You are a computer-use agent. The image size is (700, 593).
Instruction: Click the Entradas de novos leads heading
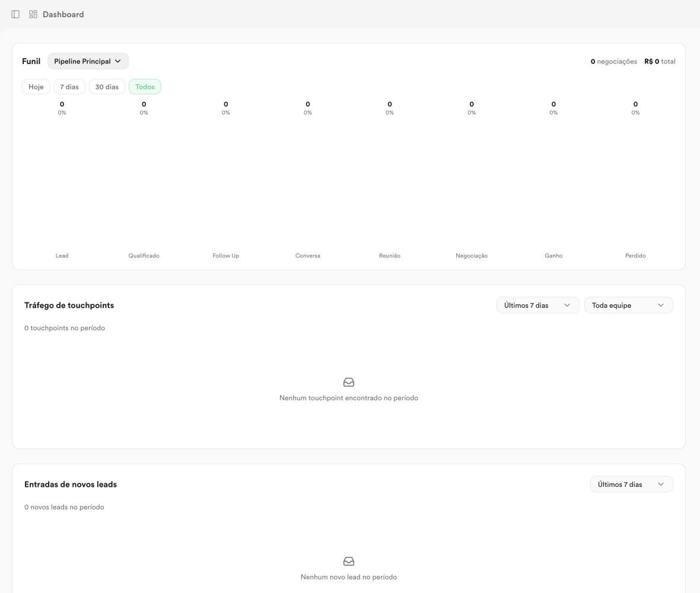pos(71,484)
